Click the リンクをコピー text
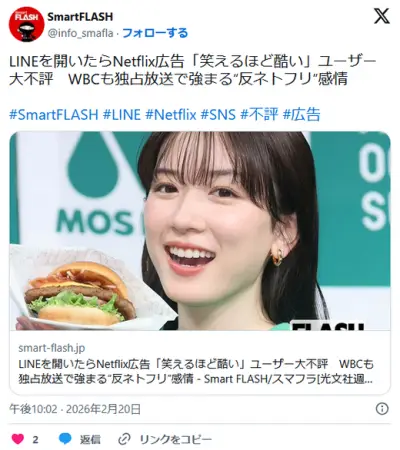This screenshot has width=400, height=450. tap(176, 439)
